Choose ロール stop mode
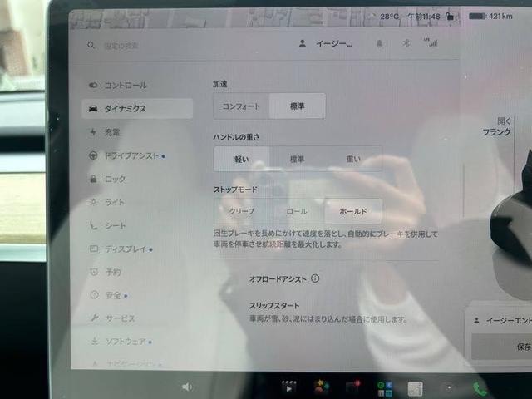The width and height of the screenshot is (532, 399). tap(297, 211)
